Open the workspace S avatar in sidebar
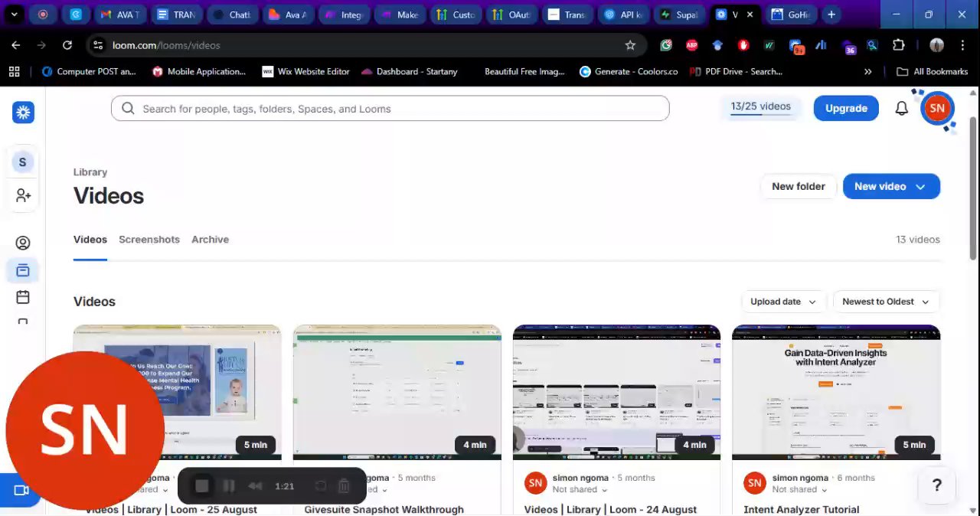The height and width of the screenshot is (516, 980). click(x=22, y=162)
